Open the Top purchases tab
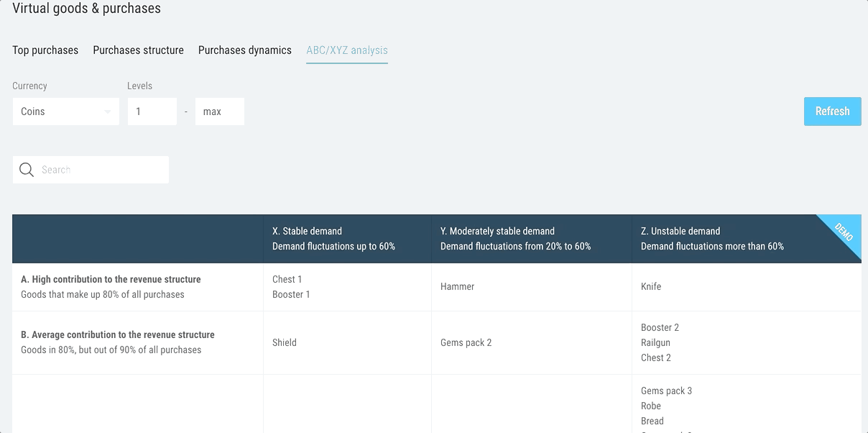Screen dimensions: 868x433 [x=45, y=50]
